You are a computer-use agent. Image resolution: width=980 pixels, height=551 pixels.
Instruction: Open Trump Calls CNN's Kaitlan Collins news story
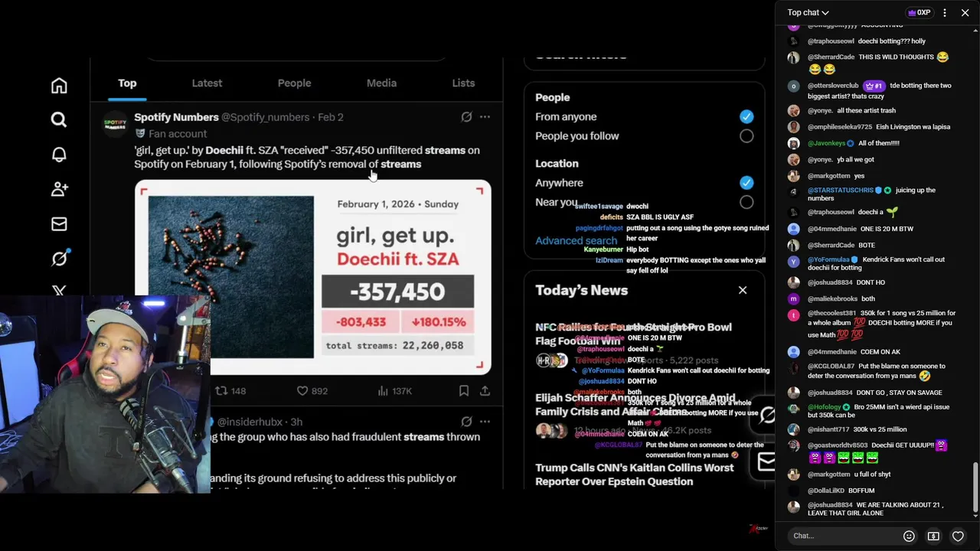(635, 474)
